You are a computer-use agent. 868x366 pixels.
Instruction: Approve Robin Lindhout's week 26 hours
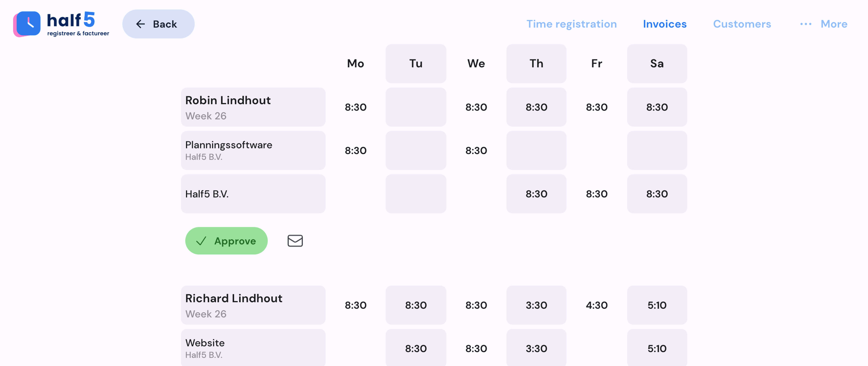tap(226, 240)
